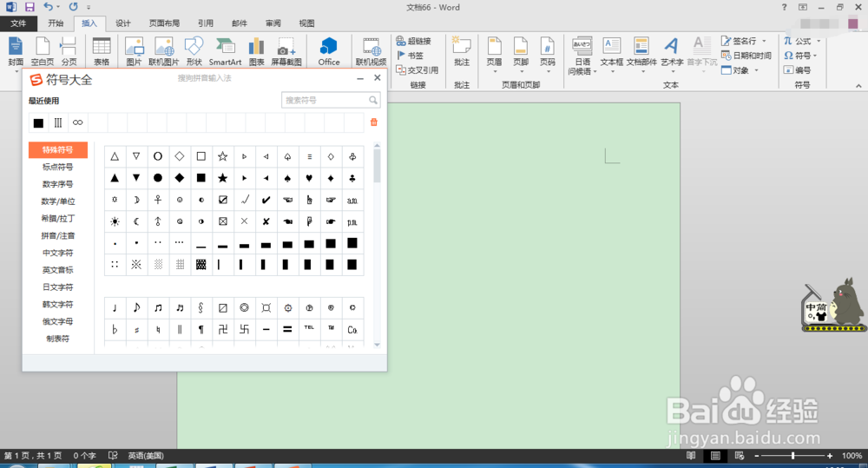The width and height of the screenshot is (868, 468).
Task: Open Office apps button
Action: pyautogui.click(x=329, y=51)
